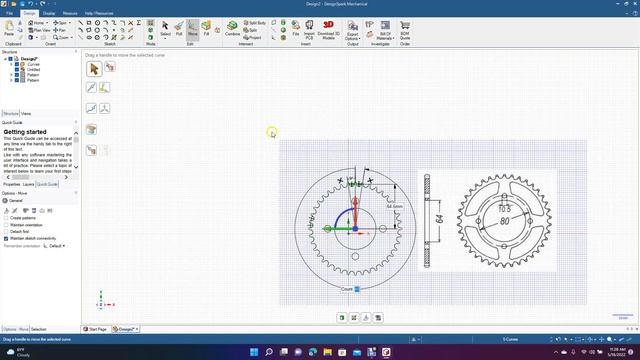Image resolution: width=640 pixels, height=360 pixels.
Task: Enable Detach first checkbox
Action: [x=6, y=231]
